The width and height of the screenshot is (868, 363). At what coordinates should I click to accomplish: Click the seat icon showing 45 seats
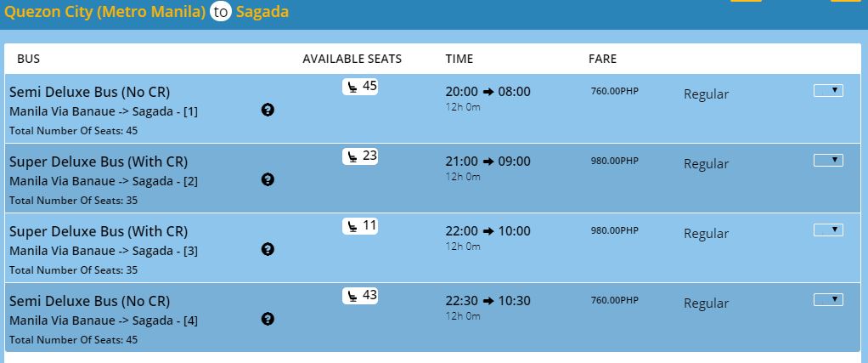(x=360, y=87)
